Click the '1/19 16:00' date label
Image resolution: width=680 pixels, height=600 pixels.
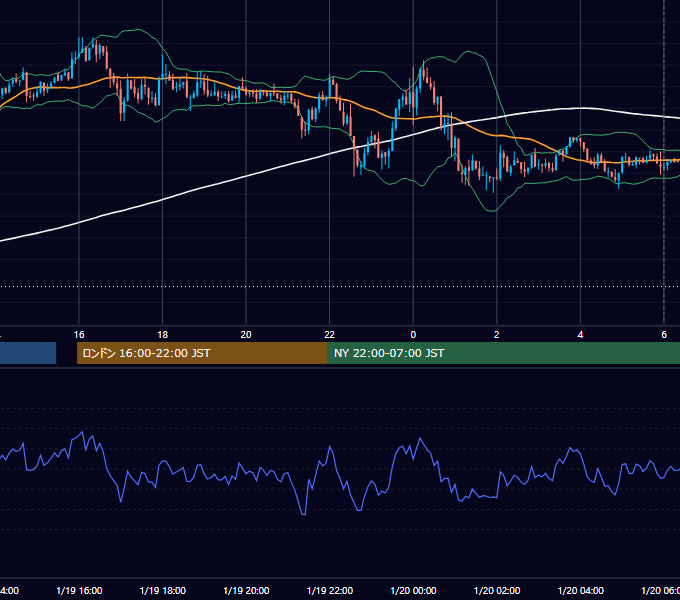coord(79,590)
